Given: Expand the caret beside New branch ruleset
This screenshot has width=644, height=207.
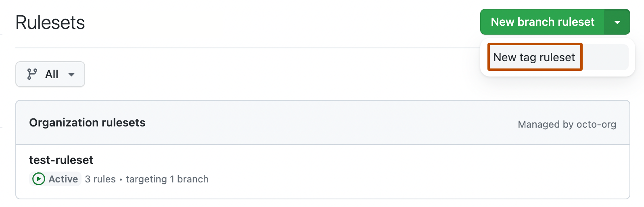Looking at the screenshot, I should point(617,23).
